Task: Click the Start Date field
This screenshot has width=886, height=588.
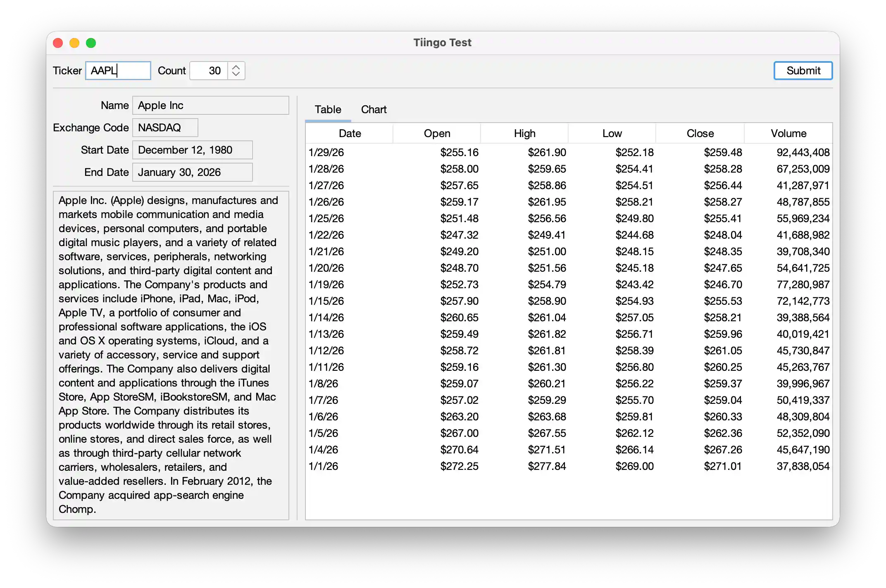Action: (x=192, y=150)
